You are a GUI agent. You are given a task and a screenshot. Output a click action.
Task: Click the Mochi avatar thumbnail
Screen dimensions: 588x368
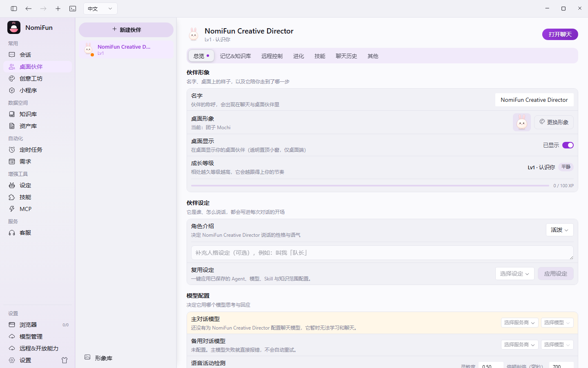pyautogui.click(x=522, y=122)
